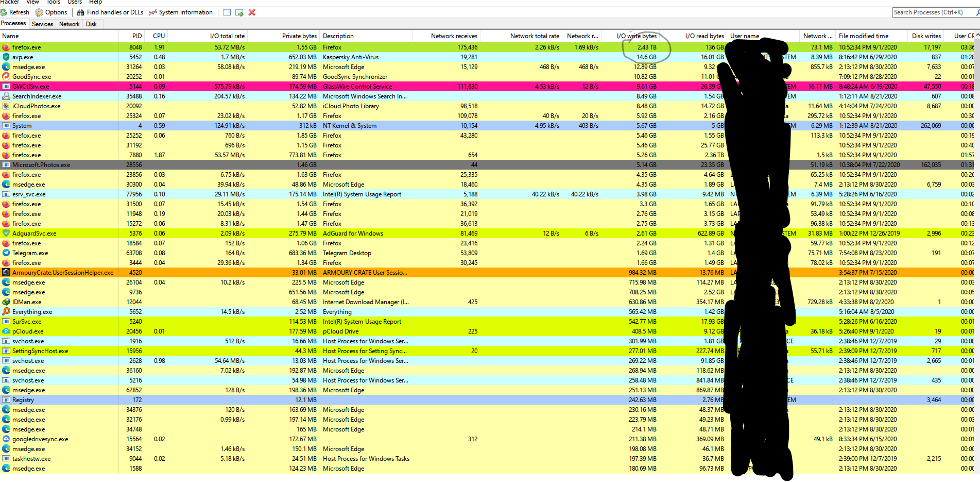Click the Refresh toolbar button
Screen dimensions: 980x482
coord(15,12)
